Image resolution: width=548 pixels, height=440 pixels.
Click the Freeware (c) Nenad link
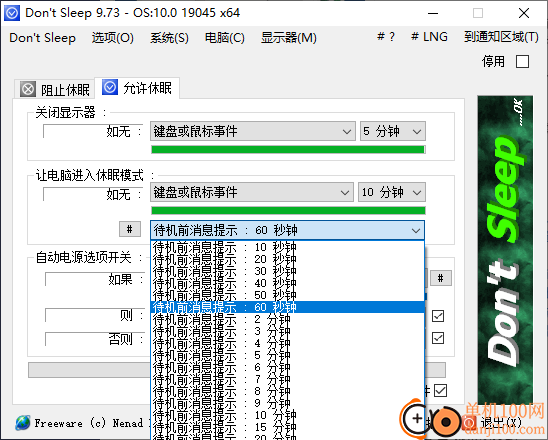(x=88, y=423)
